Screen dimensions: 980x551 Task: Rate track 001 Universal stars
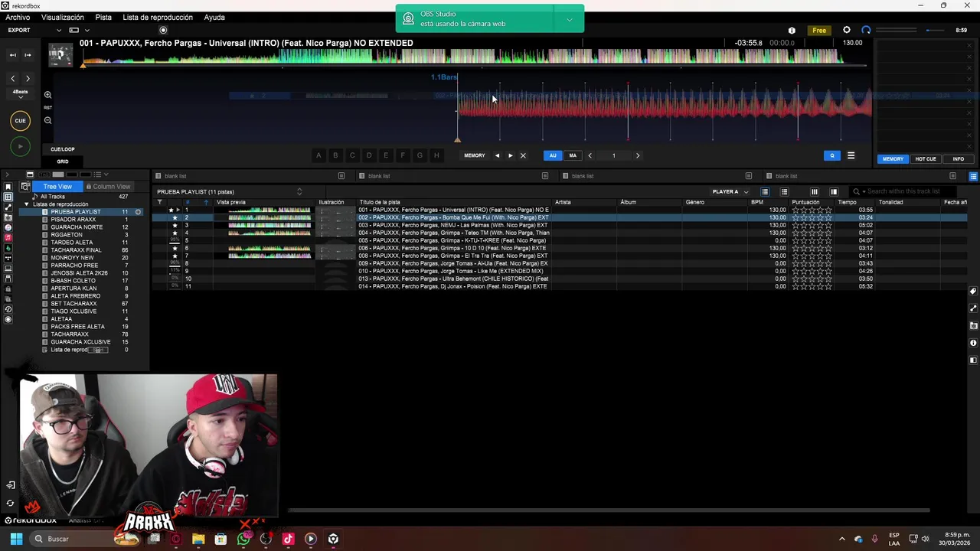point(812,210)
